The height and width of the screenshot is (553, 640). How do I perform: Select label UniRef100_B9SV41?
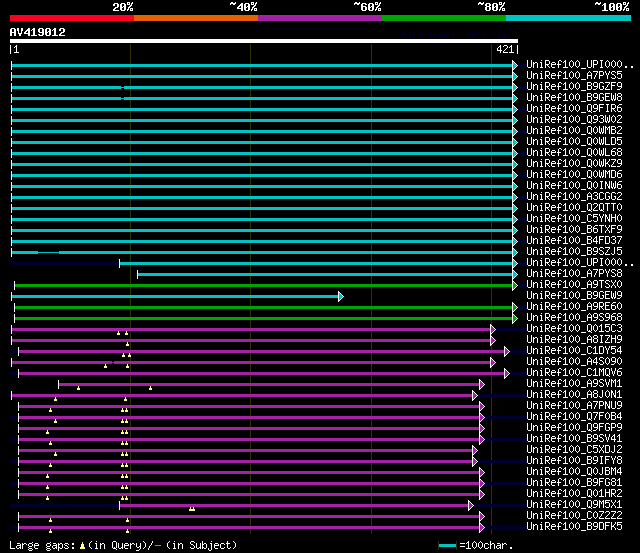click(574, 439)
